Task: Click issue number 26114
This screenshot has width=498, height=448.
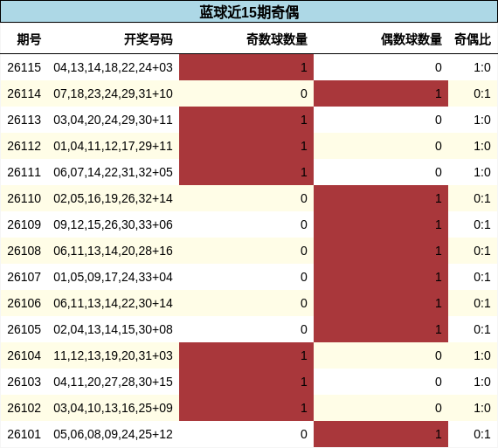Action: 24,93
